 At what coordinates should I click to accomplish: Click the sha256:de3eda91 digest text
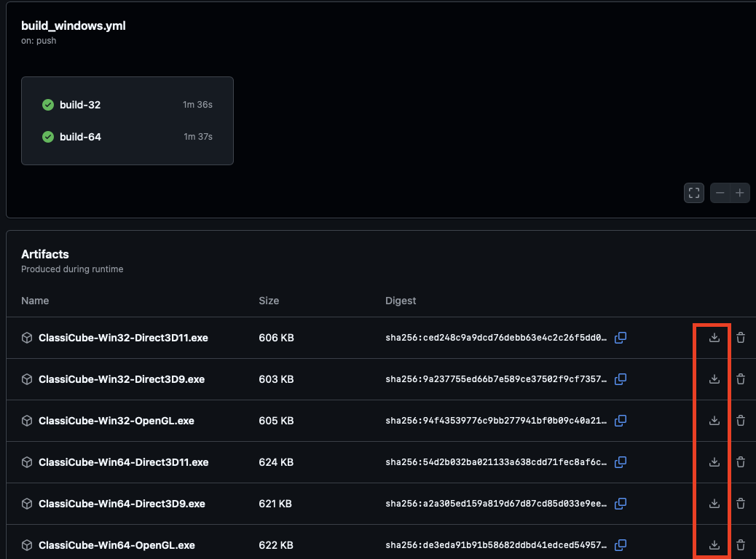(496, 545)
